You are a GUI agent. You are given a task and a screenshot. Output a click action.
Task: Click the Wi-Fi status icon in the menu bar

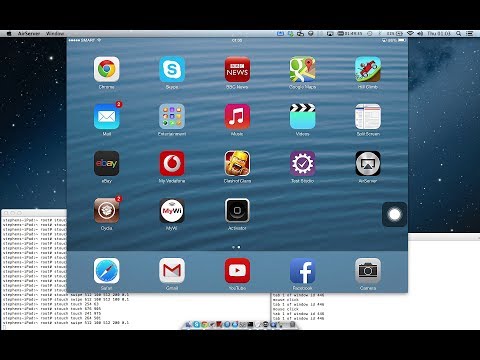(410, 34)
